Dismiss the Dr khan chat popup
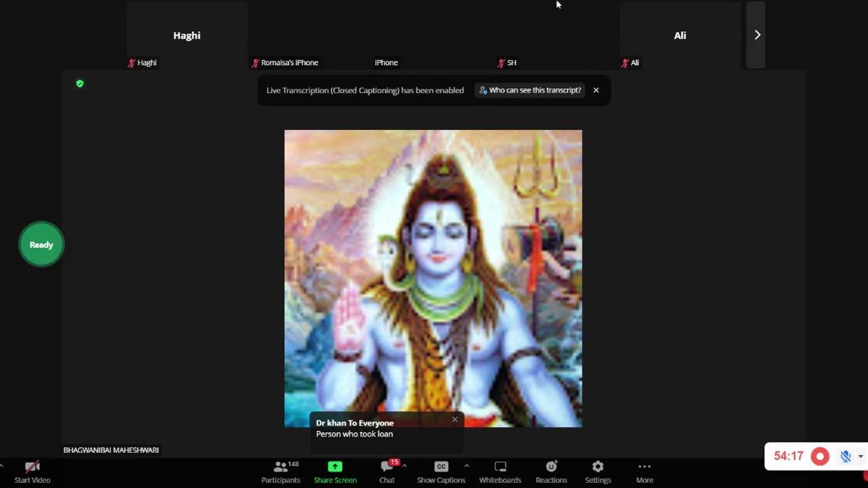 [x=455, y=420]
